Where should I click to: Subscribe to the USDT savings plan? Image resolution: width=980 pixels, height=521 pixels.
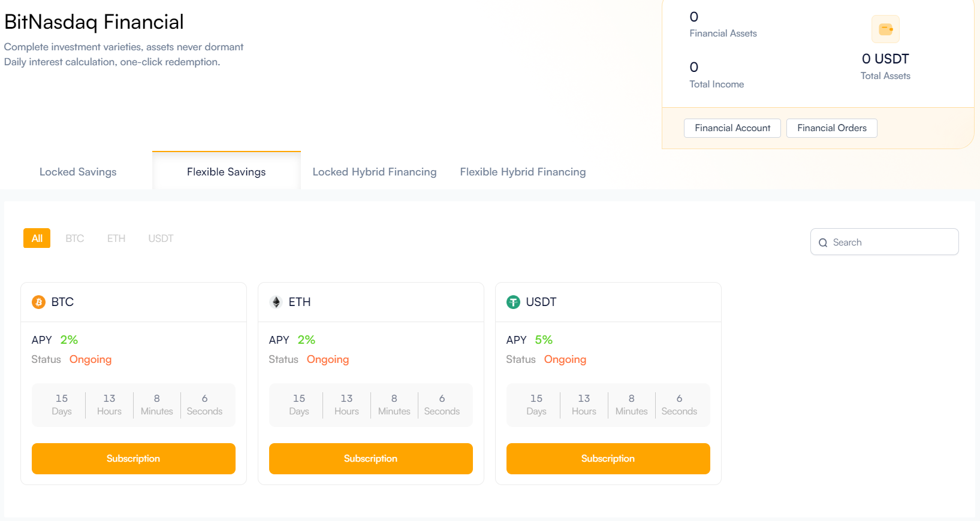click(608, 459)
